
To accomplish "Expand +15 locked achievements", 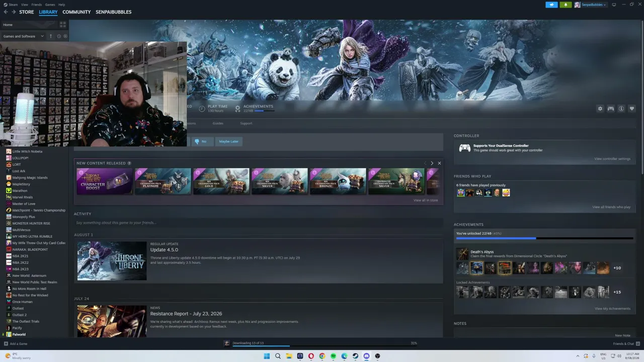I will 617,292.
